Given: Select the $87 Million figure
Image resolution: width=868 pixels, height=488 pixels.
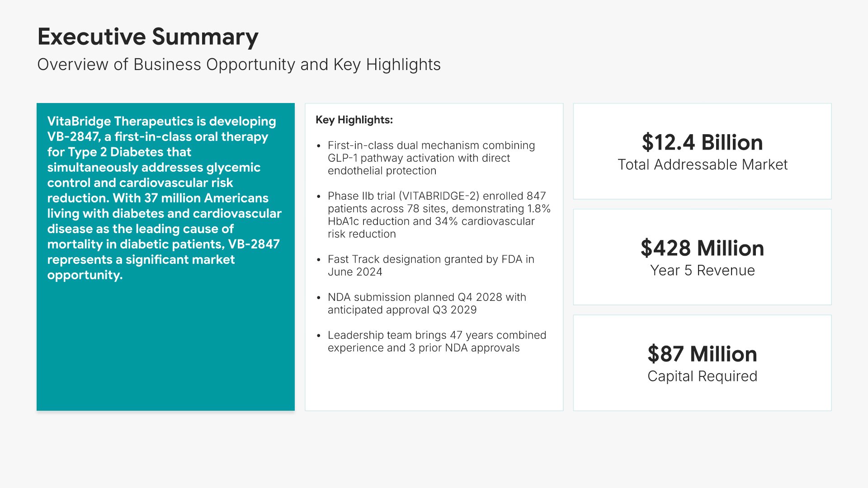Looking at the screenshot, I should tap(702, 354).
